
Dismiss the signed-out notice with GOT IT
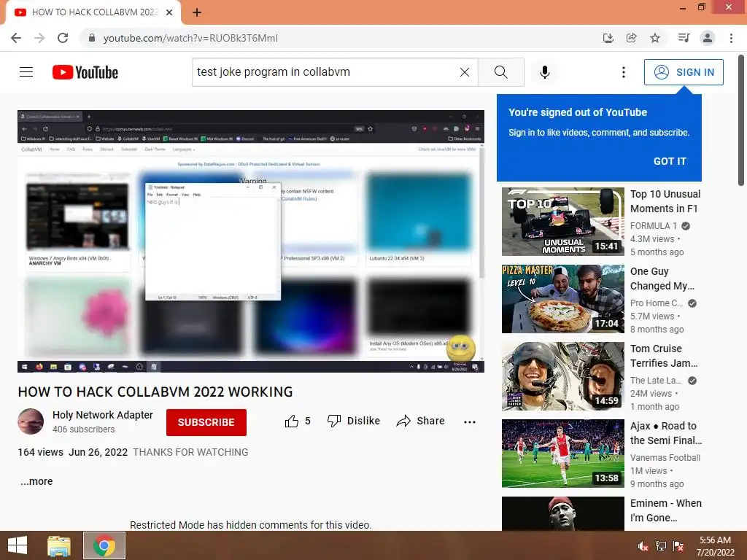click(x=670, y=161)
